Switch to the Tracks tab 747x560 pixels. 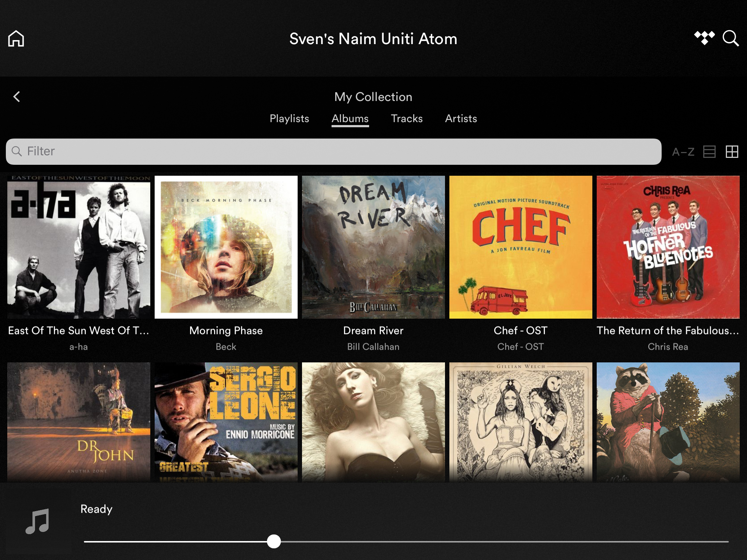tap(407, 118)
